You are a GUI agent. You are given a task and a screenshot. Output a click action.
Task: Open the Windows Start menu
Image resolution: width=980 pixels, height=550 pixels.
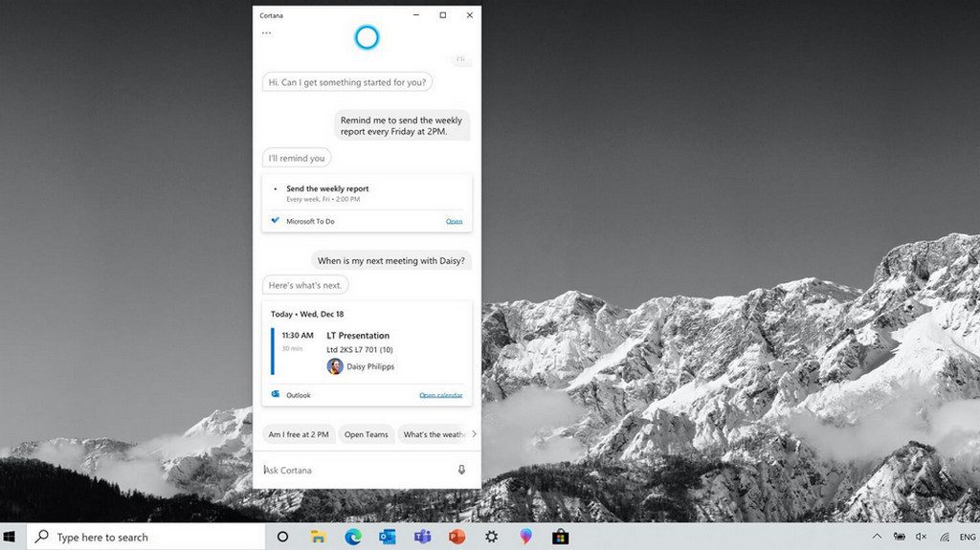coord(10,537)
